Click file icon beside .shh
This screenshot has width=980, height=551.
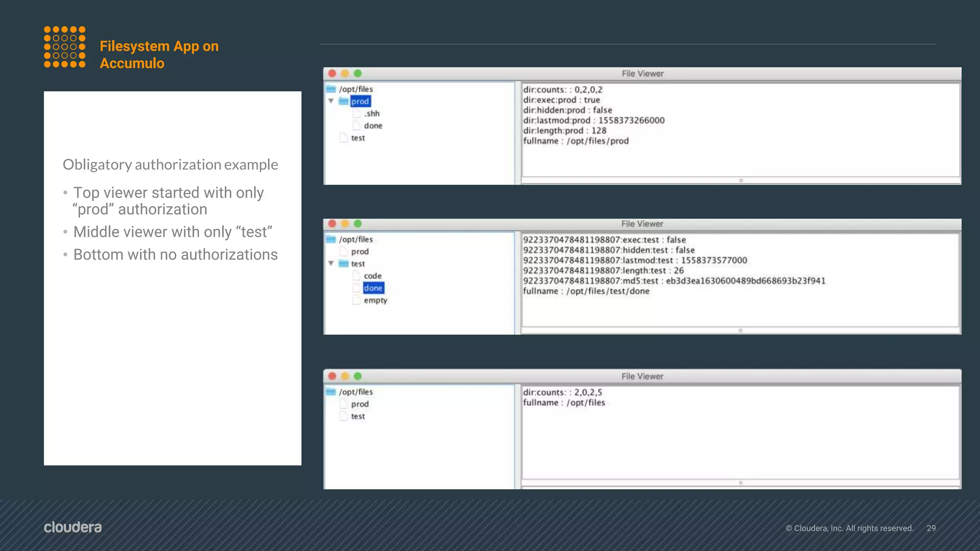356,113
